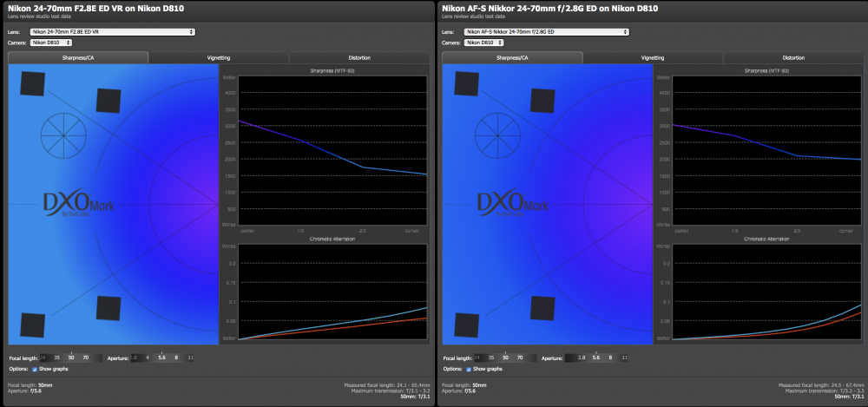This screenshot has height=407, width=868.
Task: Click 'Measured focal length: 24.5 - 67.4mm' text
Action: (x=819, y=384)
